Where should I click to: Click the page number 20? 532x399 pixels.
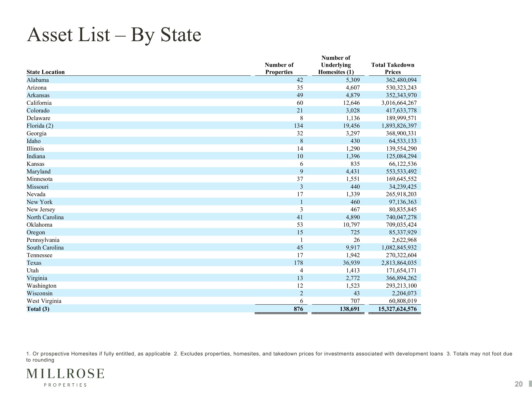[x=519, y=384]
